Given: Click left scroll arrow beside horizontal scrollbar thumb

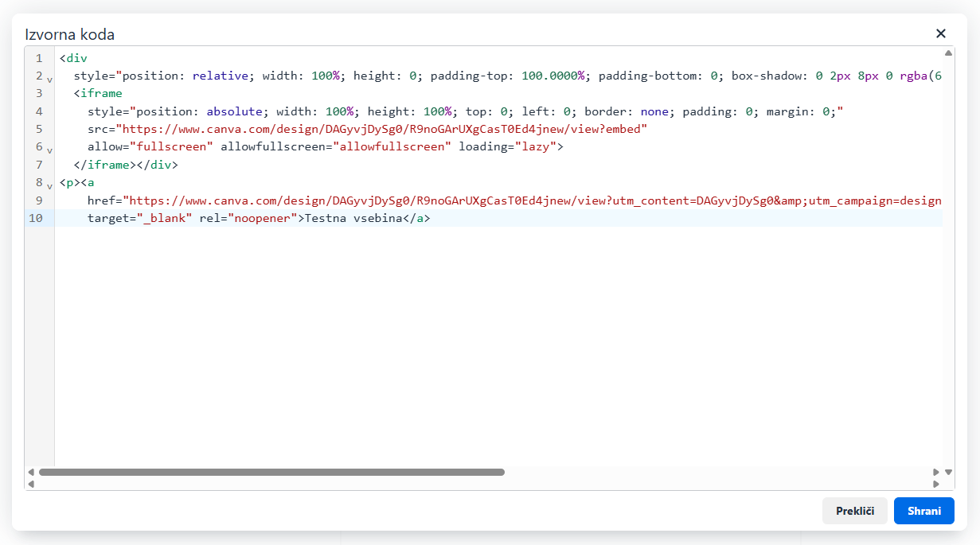Looking at the screenshot, I should click(x=32, y=472).
